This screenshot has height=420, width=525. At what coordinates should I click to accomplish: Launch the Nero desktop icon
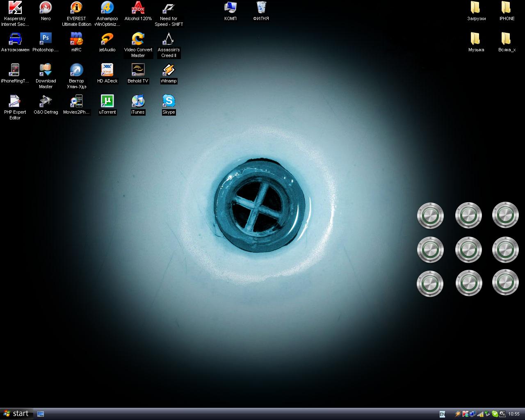tap(46, 8)
